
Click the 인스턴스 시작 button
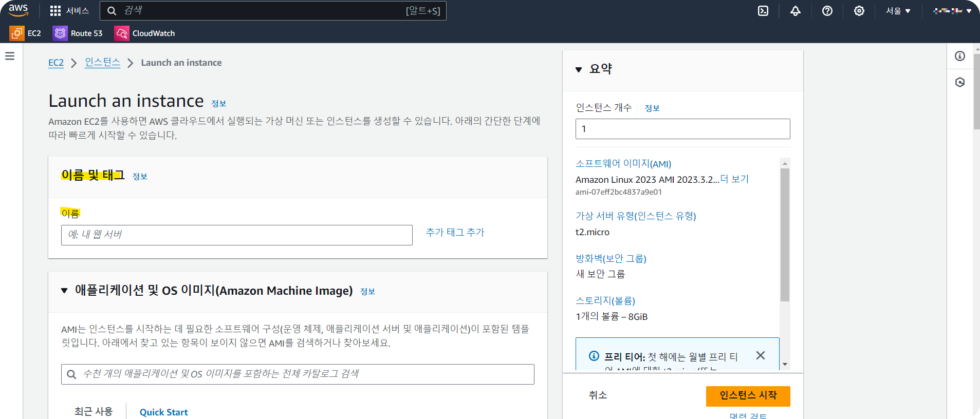pyautogui.click(x=748, y=396)
